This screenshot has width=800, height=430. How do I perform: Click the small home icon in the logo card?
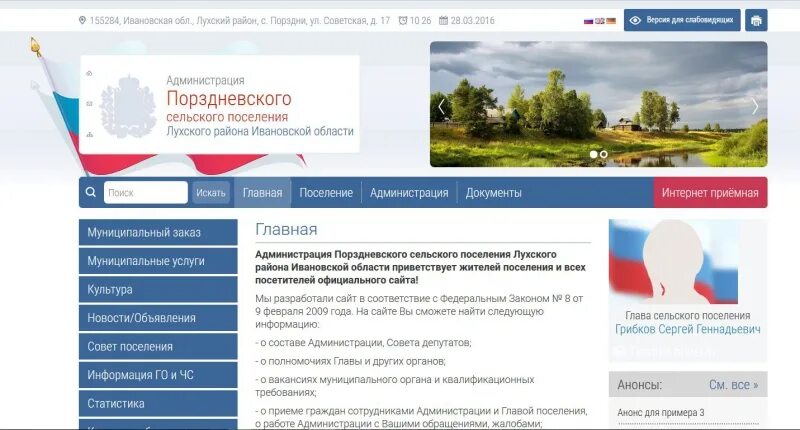click(x=89, y=73)
